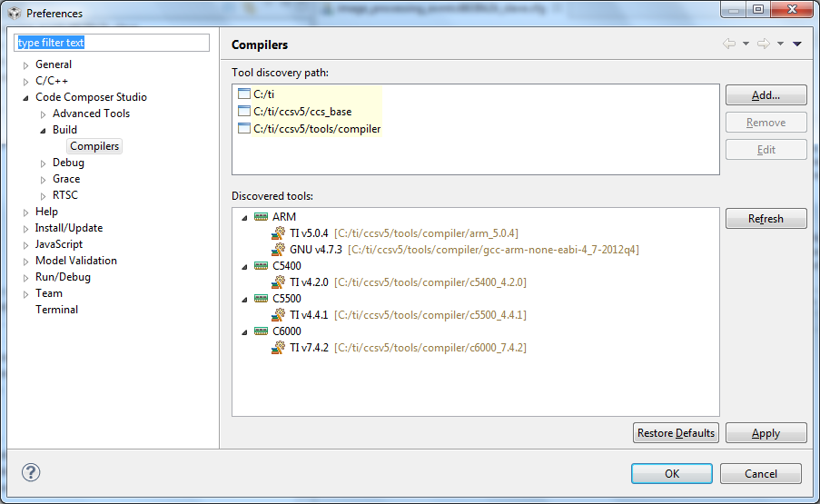Screen dimensions: 820x504
Task: Expand the General preferences category
Action: 26,64
